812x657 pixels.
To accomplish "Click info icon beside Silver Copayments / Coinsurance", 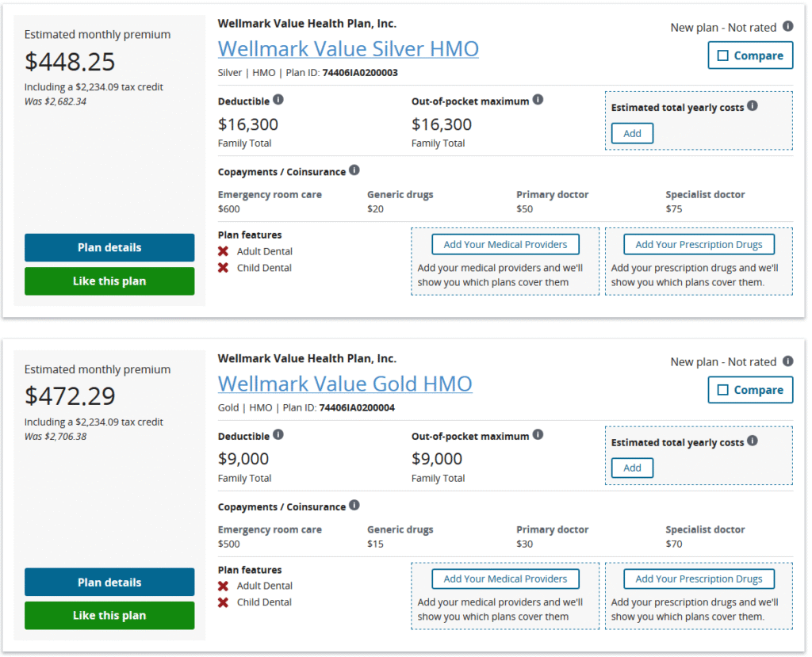I will [x=354, y=170].
